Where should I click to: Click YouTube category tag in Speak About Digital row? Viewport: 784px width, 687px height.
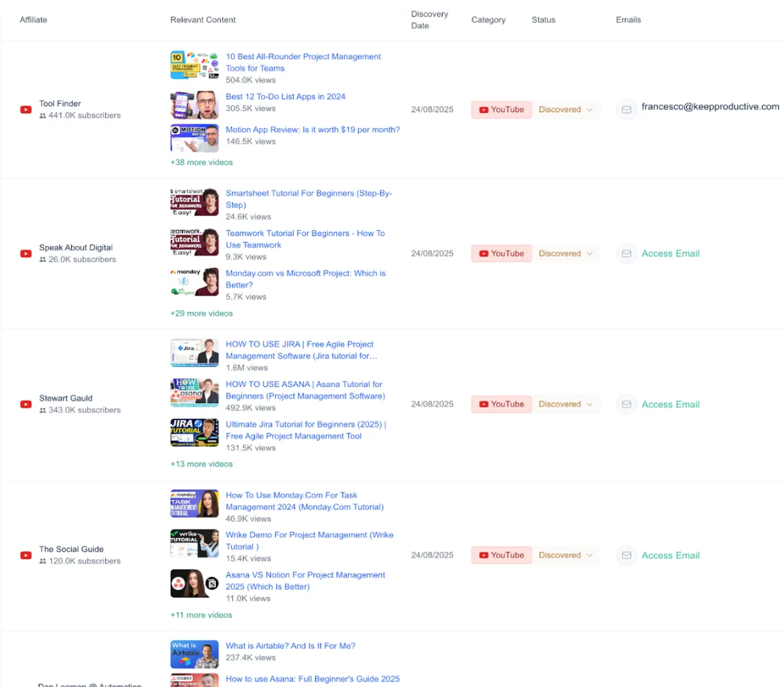(x=502, y=254)
